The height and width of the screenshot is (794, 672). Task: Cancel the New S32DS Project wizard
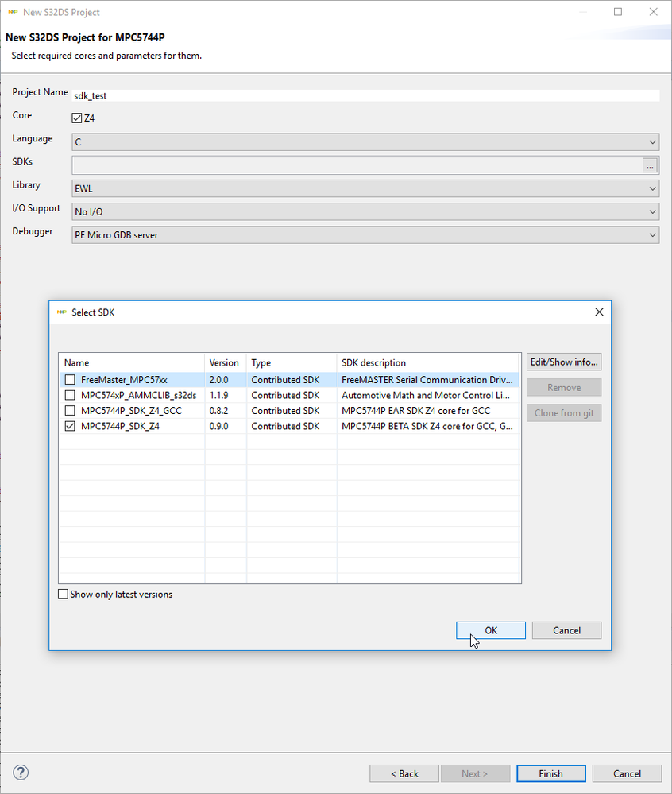[x=627, y=773]
